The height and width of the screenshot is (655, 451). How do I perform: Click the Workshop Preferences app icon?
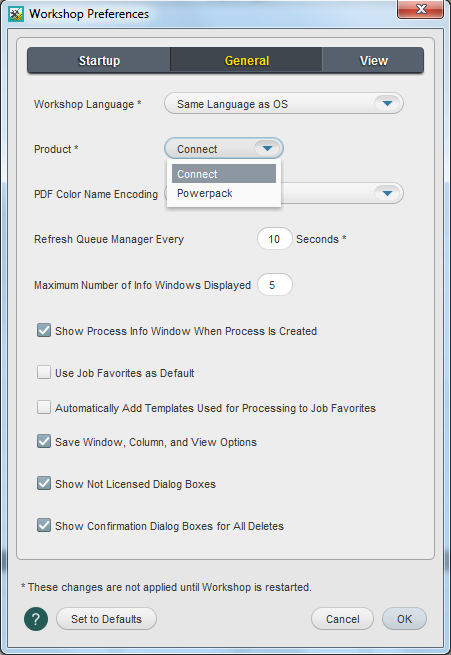[16, 14]
